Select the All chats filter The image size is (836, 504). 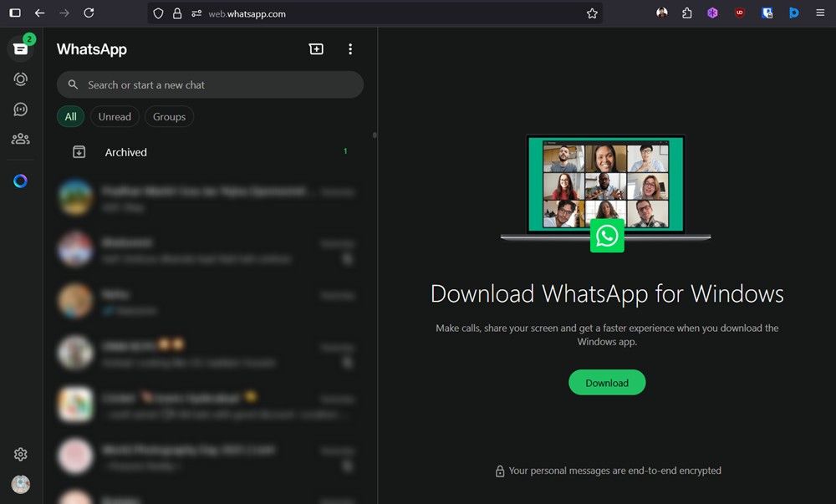coord(70,116)
